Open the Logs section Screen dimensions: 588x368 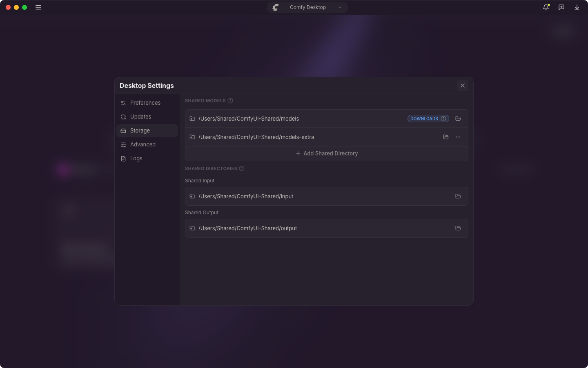coord(147,158)
